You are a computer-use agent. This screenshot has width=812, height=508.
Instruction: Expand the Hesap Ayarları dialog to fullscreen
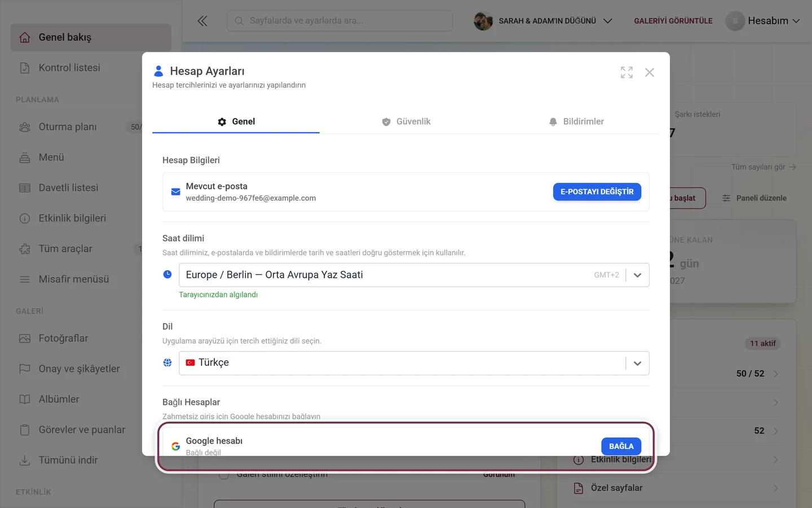(626, 72)
